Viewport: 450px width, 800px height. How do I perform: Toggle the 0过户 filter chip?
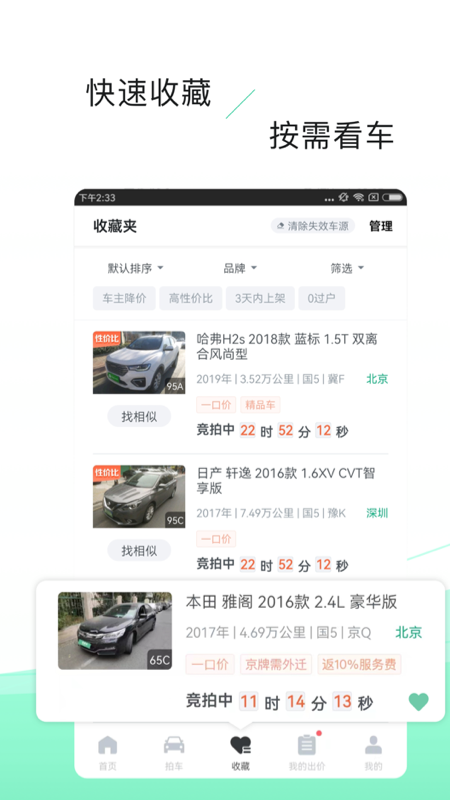coord(321,298)
